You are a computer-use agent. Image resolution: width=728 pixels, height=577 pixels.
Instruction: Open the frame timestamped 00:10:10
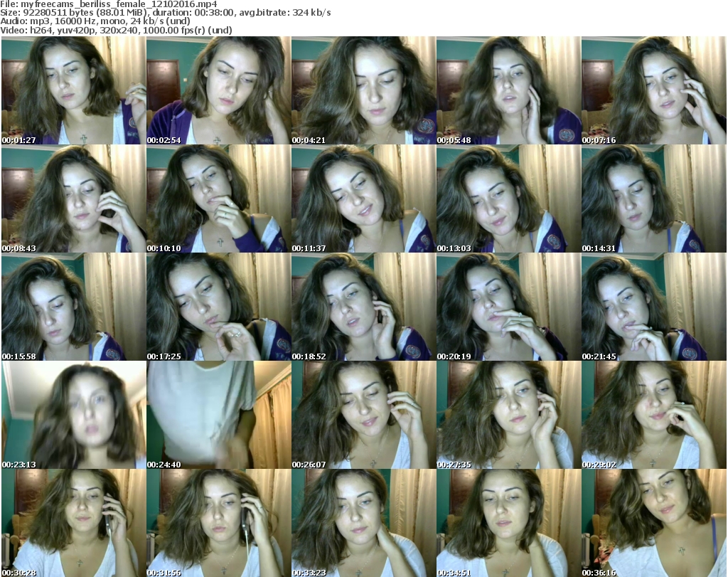(218, 198)
